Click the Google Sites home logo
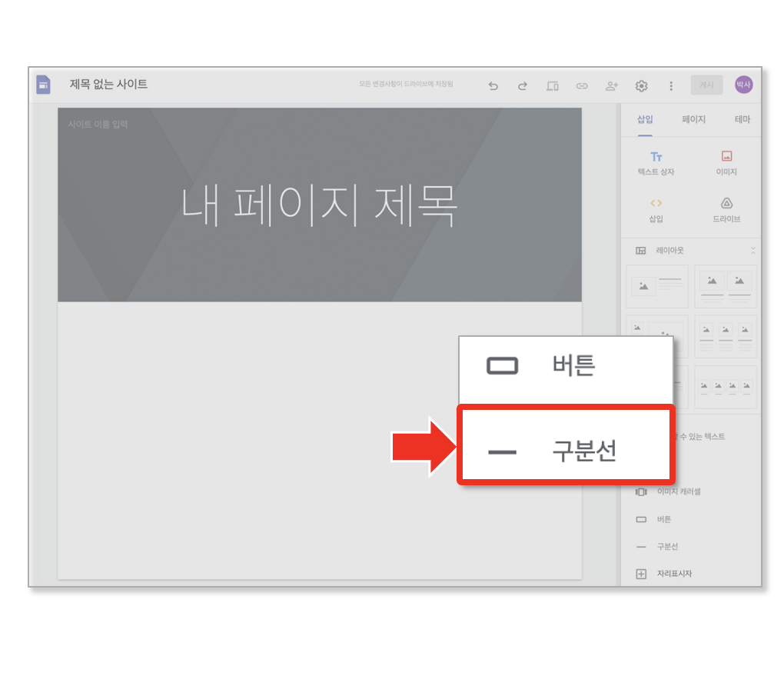This screenshot has width=784, height=686. [x=44, y=85]
